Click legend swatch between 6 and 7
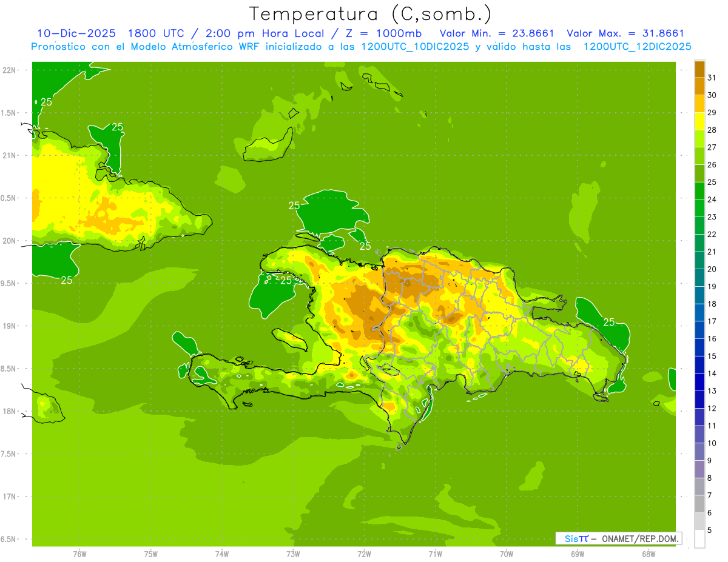The width and height of the screenshot is (728, 562). point(699,504)
